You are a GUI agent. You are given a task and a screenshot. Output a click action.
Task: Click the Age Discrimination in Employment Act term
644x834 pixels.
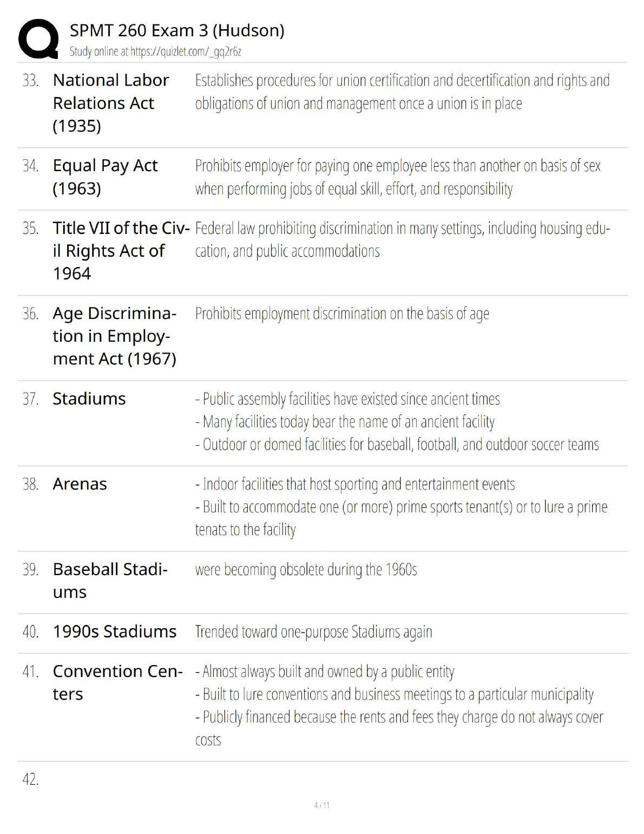pyautogui.click(x=115, y=336)
